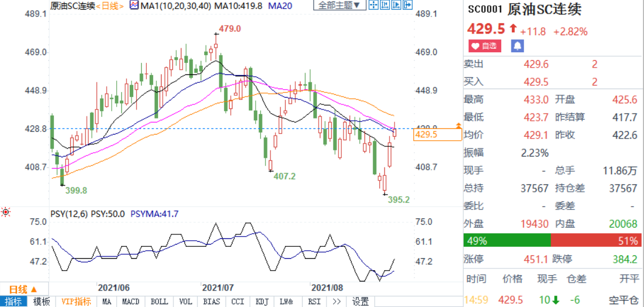Click the second chart layout icon after crosshair
The image size is (644, 307).
pos(384,5)
